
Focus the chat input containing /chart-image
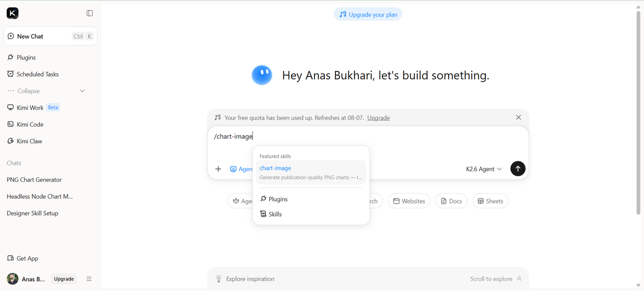[368, 136]
